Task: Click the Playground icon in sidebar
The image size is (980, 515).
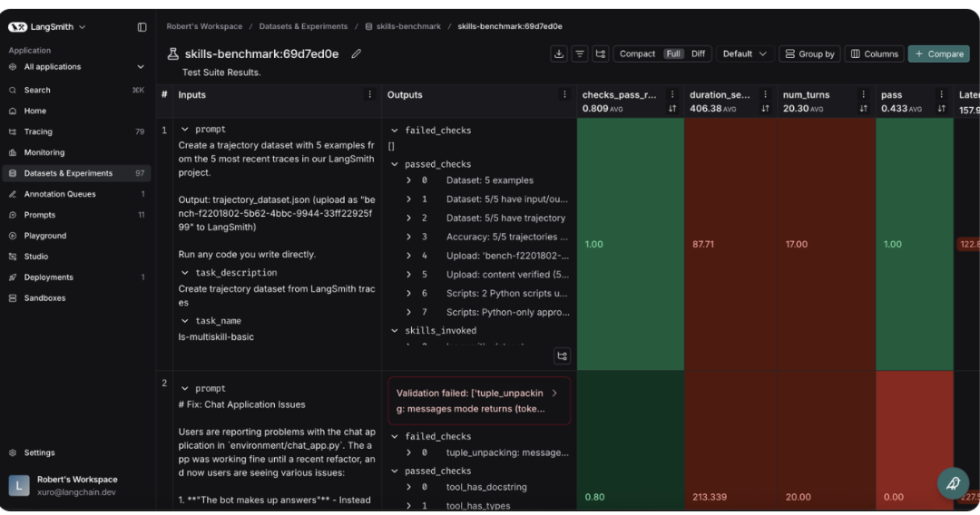Action: pos(13,236)
